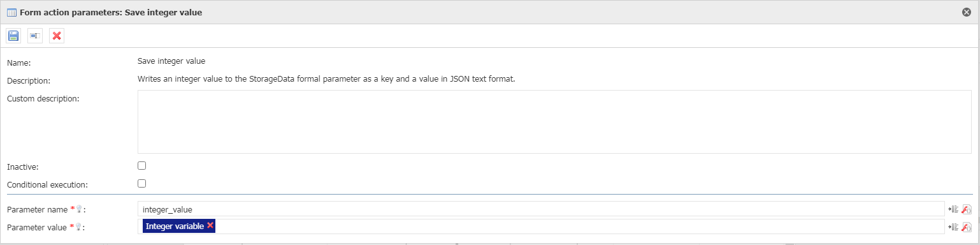Image resolution: width=980 pixels, height=245 pixels.
Task: Click the Inactive label text
Action: coord(23,167)
